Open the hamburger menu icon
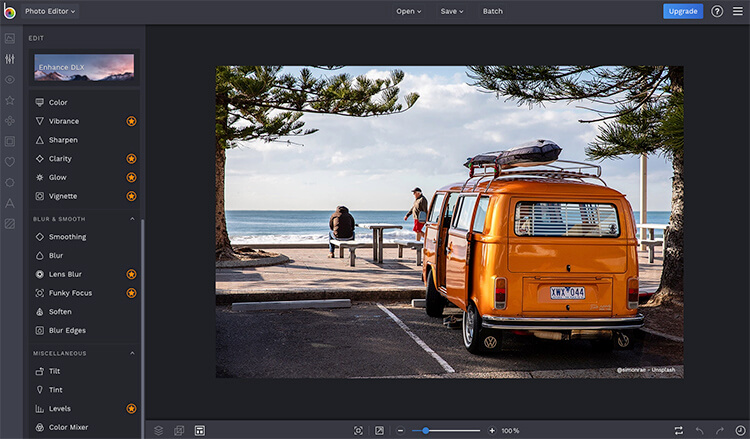 coord(738,11)
